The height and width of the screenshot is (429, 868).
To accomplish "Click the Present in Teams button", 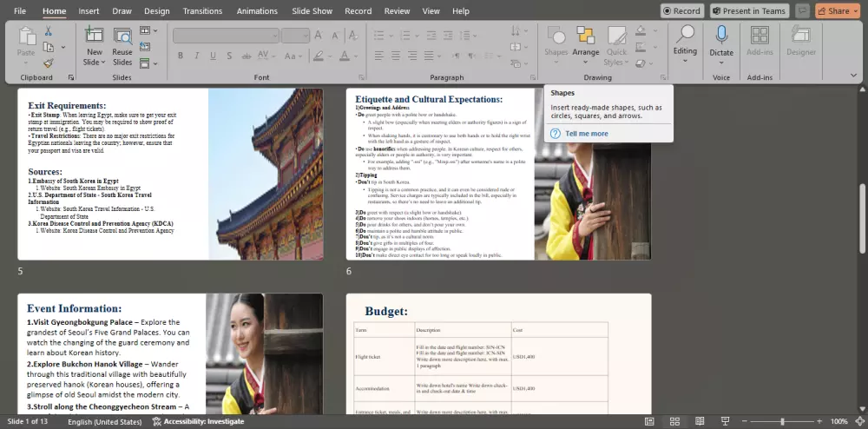I will point(749,11).
